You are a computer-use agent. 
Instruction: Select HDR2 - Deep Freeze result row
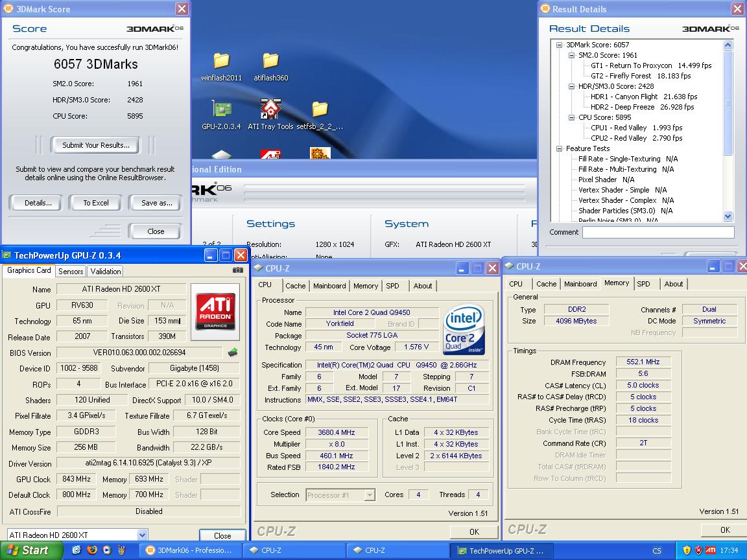click(x=642, y=107)
